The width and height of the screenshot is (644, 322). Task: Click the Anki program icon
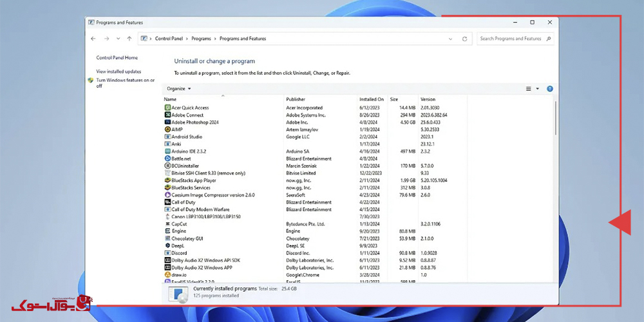point(167,144)
